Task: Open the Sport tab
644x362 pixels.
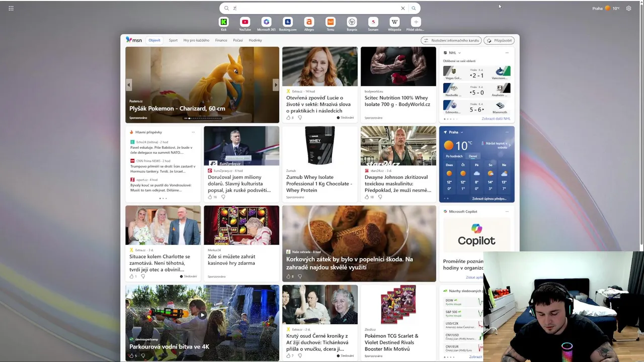Action: (x=173, y=40)
